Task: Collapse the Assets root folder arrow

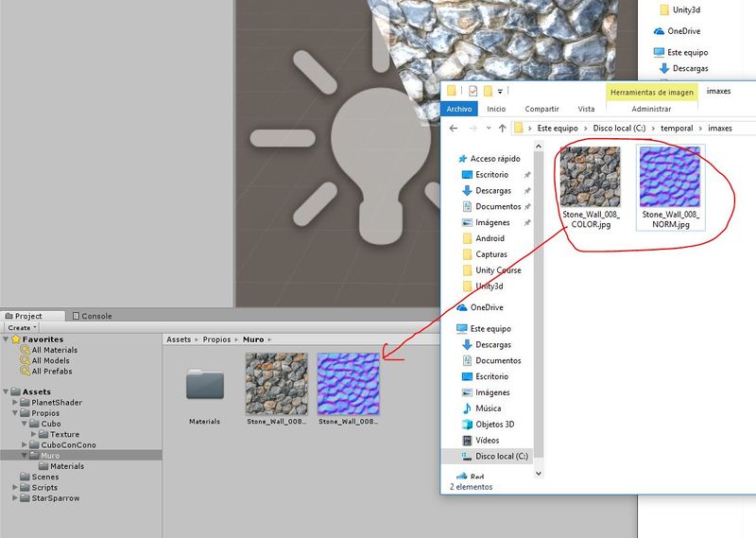Action: point(6,391)
